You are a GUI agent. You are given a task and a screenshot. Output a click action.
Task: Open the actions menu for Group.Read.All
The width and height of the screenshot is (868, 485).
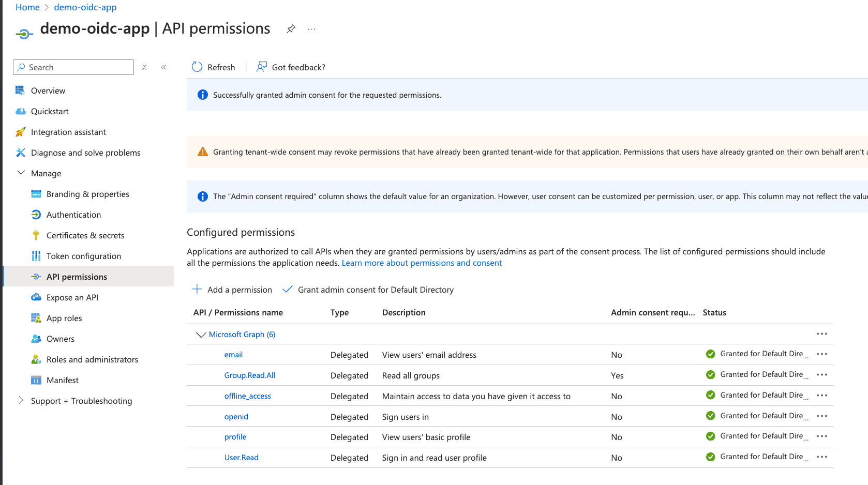click(821, 374)
